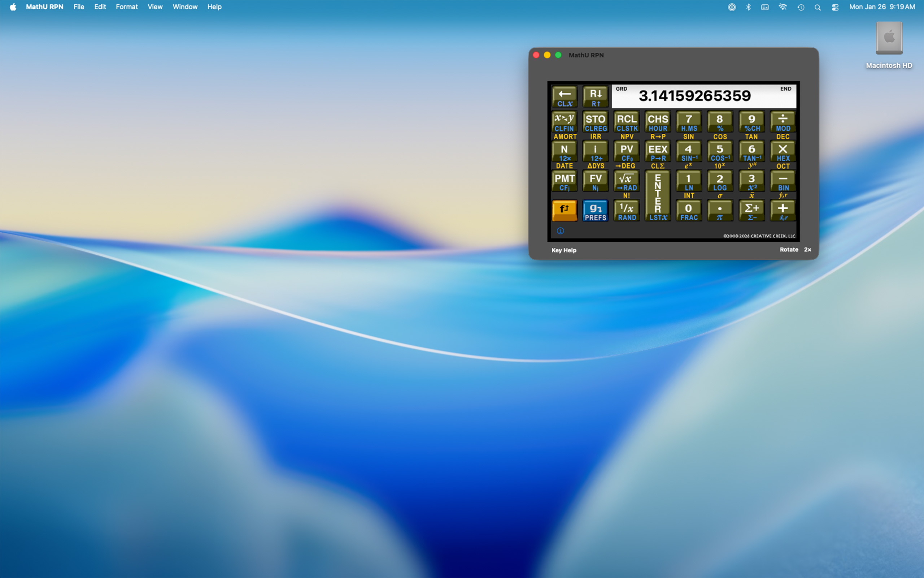Click the calculator display showing 3.14159265359
Screen dimensions: 924x578
(x=704, y=96)
